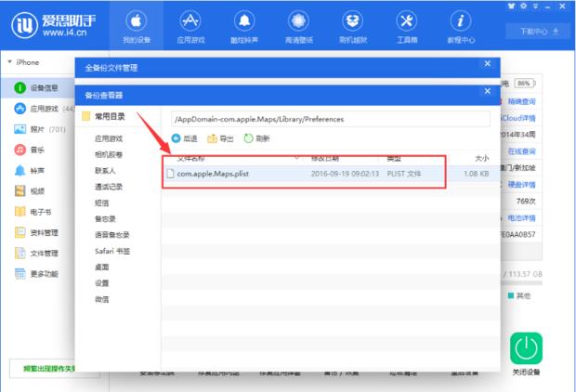The height and width of the screenshot is (392, 576).
Task: Select the com.apple.Maps.plist file
Action: coord(213,174)
